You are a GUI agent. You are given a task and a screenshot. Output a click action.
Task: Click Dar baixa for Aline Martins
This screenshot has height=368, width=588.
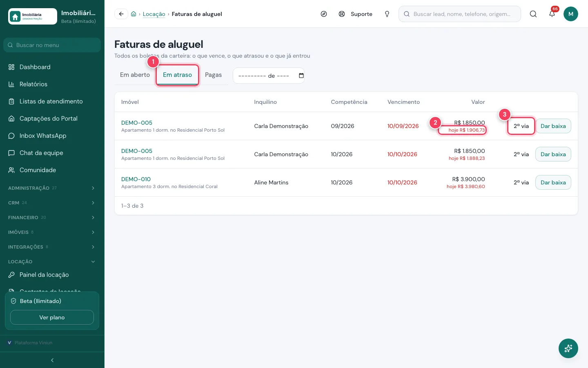pos(553,182)
